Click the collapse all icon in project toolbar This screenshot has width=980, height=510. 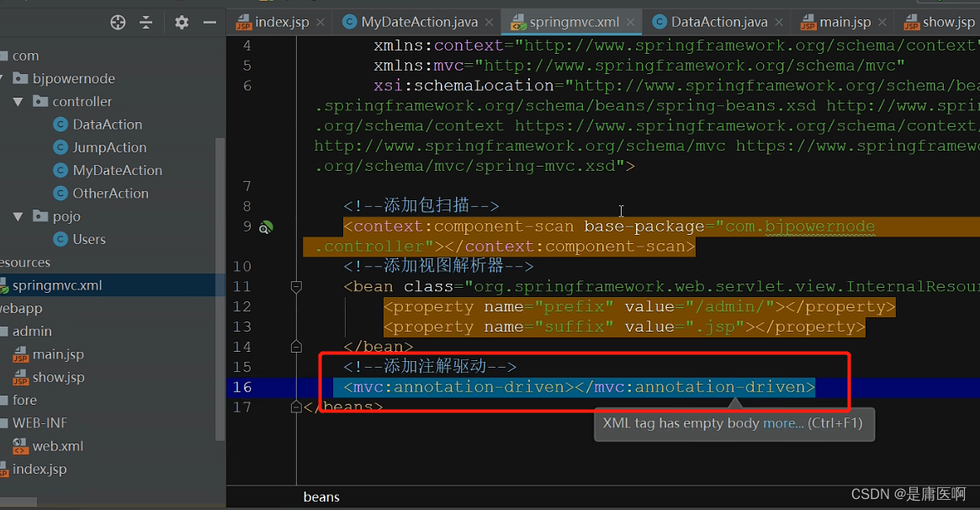(146, 23)
